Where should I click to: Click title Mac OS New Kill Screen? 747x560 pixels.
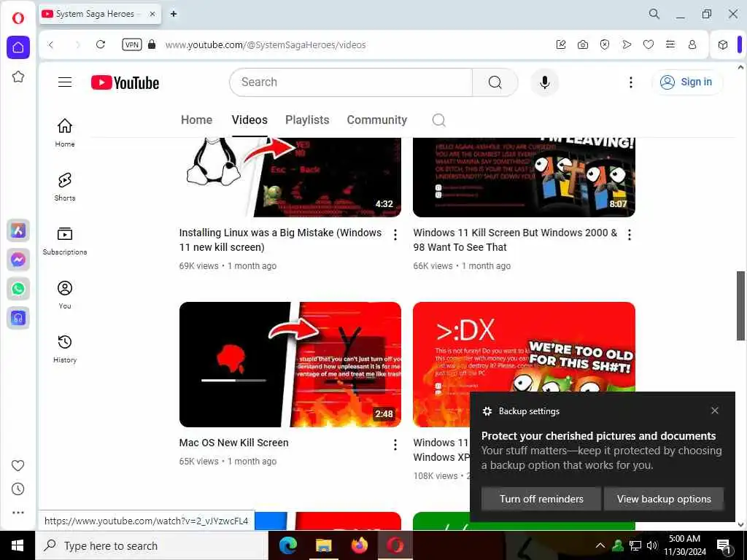click(x=234, y=443)
